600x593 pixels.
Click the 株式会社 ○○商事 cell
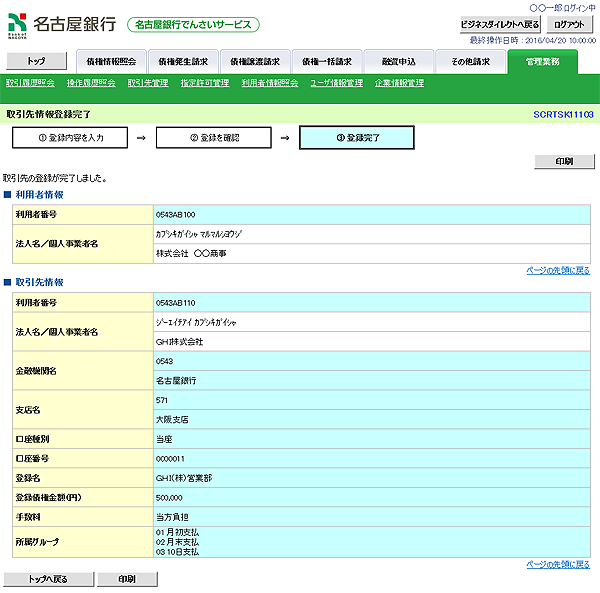pyautogui.click(x=372, y=253)
